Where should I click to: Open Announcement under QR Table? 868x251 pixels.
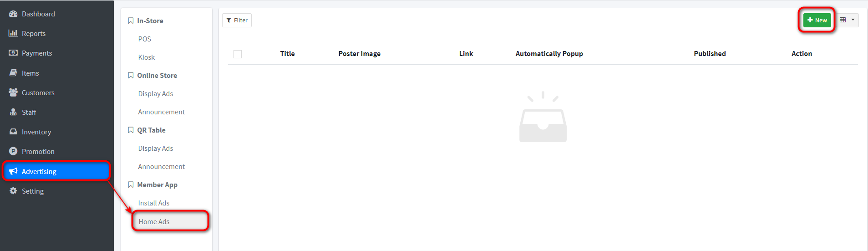click(162, 167)
